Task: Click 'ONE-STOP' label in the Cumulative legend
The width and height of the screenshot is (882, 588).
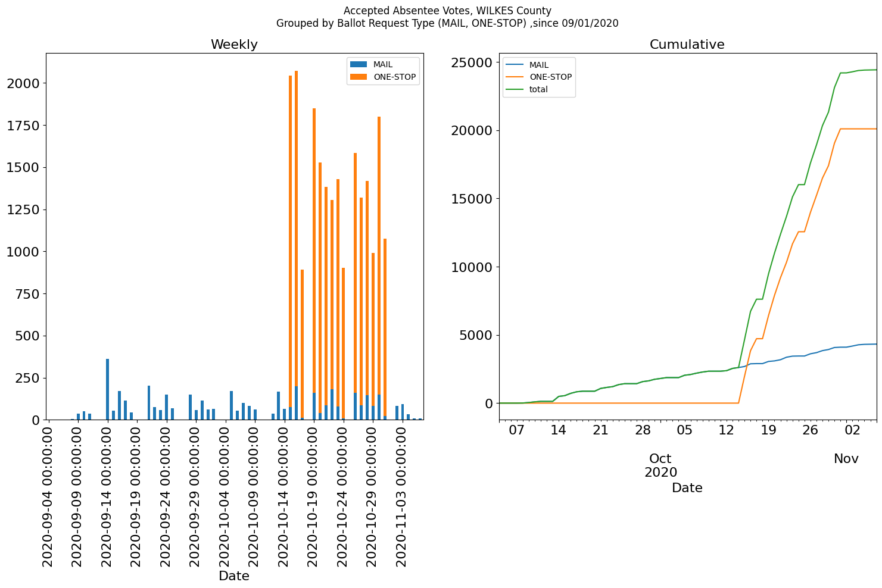Action: coord(551,77)
